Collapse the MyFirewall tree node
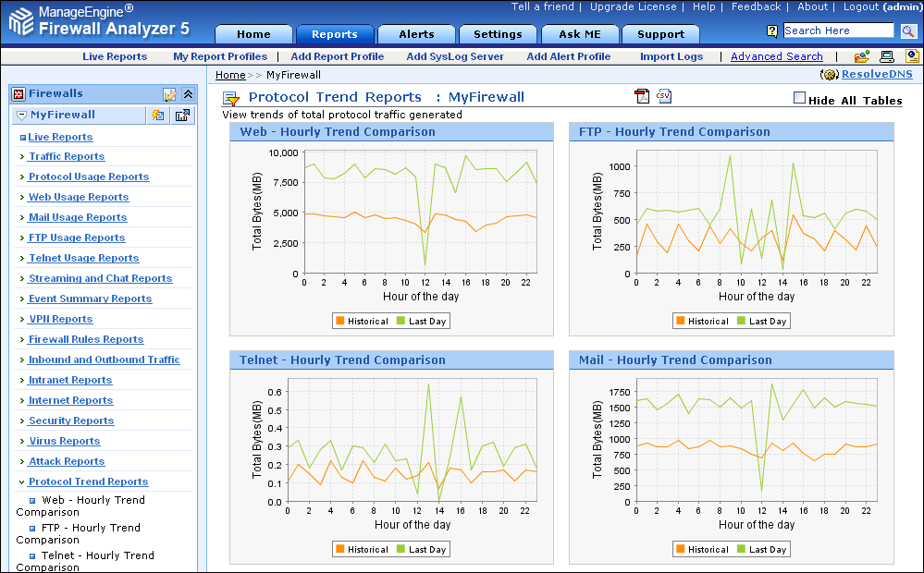 21,116
